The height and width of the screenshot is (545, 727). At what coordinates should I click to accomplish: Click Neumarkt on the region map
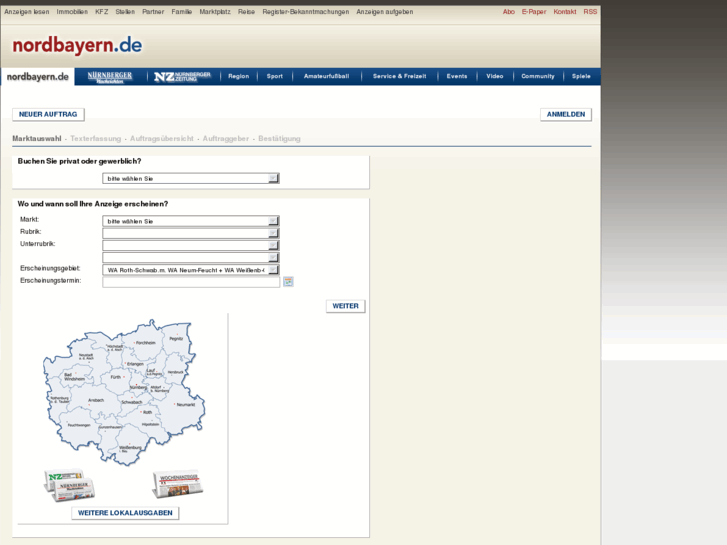pyautogui.click(x=185, y=405)
